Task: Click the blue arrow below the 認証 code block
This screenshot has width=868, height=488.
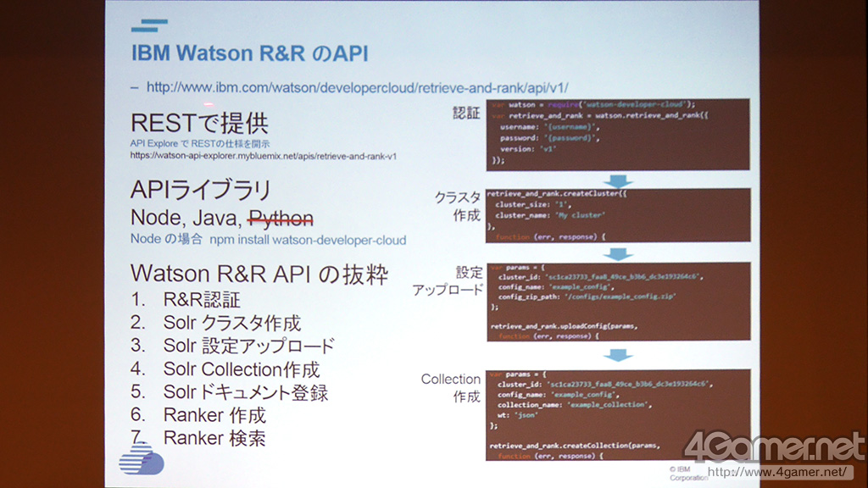Action: point(620,180)
